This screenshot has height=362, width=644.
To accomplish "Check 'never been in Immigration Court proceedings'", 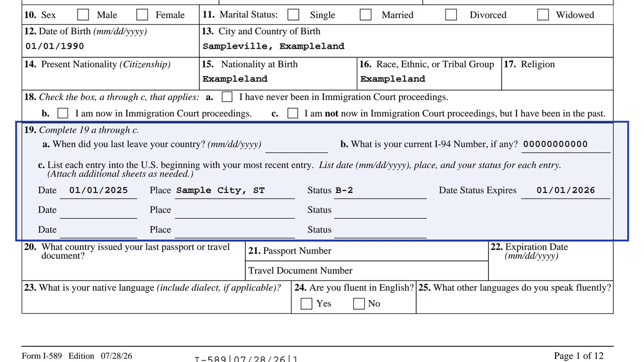I will tap(227, 97).
